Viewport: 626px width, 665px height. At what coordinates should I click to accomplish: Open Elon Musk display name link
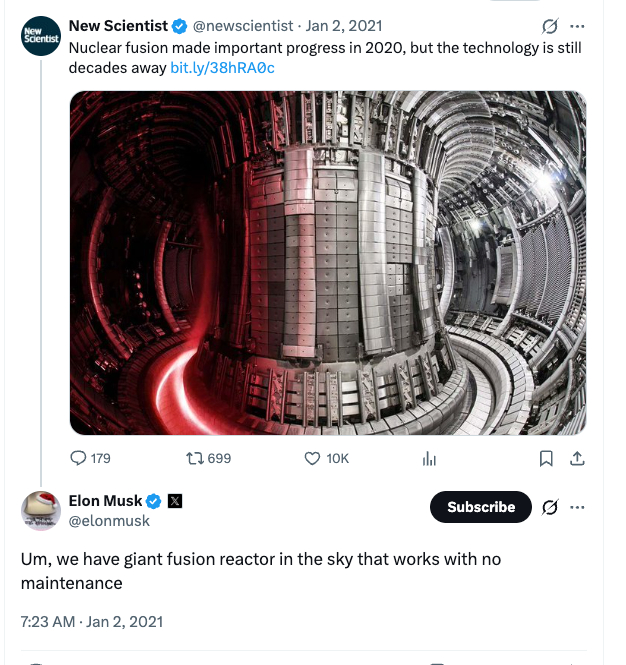pos(105,500)
